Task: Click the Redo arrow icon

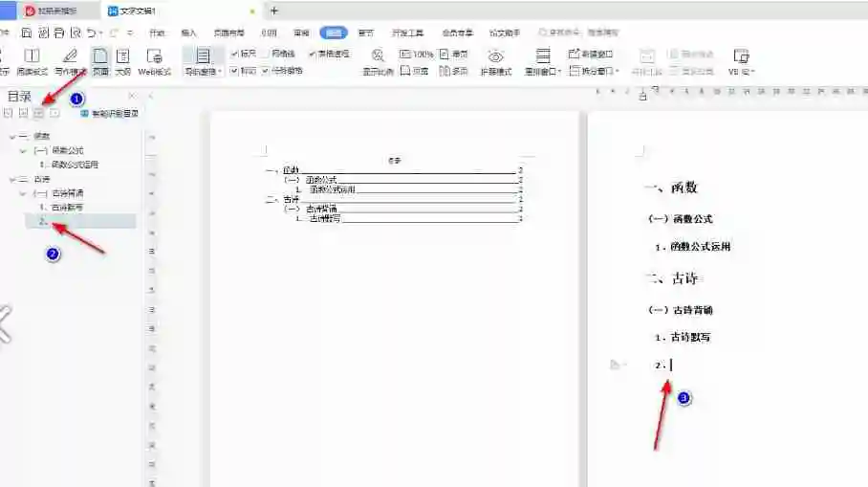Action: click(114, 33)
